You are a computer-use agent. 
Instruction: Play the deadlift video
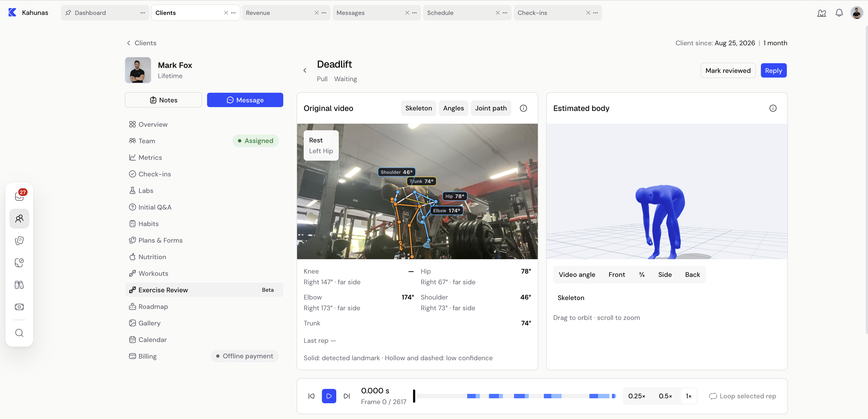point(329,396)
